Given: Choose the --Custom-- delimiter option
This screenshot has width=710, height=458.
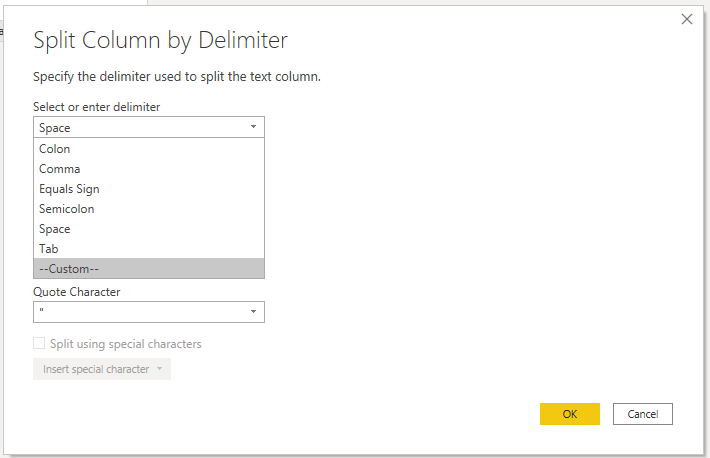Looking at the screenshot, I should 149,268.
